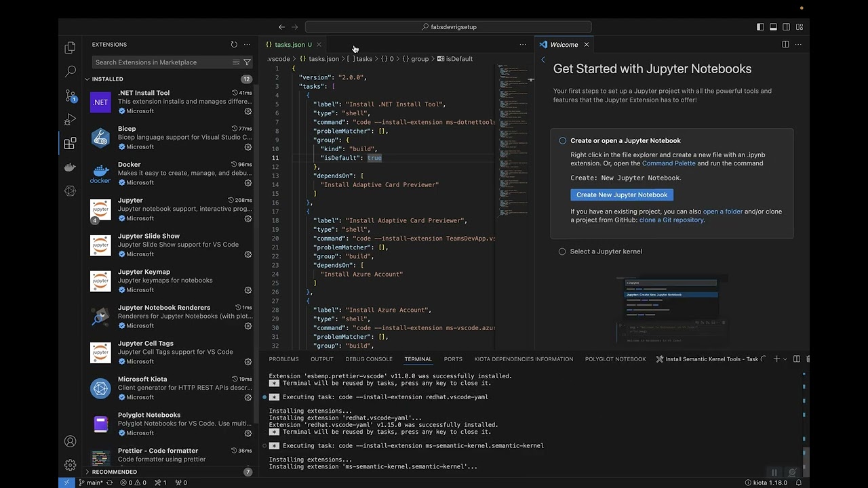868x488 pixels.
Task: Open terminal launch profile dropdown arrow
Action: (x=785, y=359)
